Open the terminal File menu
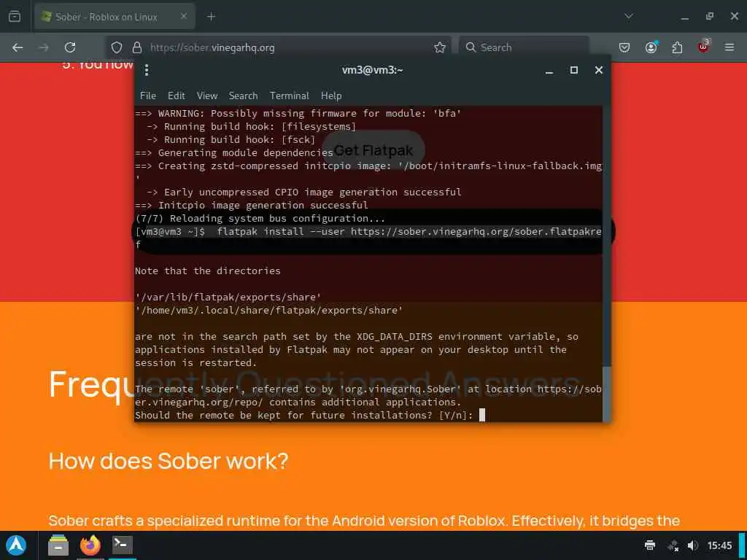The width and height of the screenshot is (747, 560). click(x=147, y=96)
